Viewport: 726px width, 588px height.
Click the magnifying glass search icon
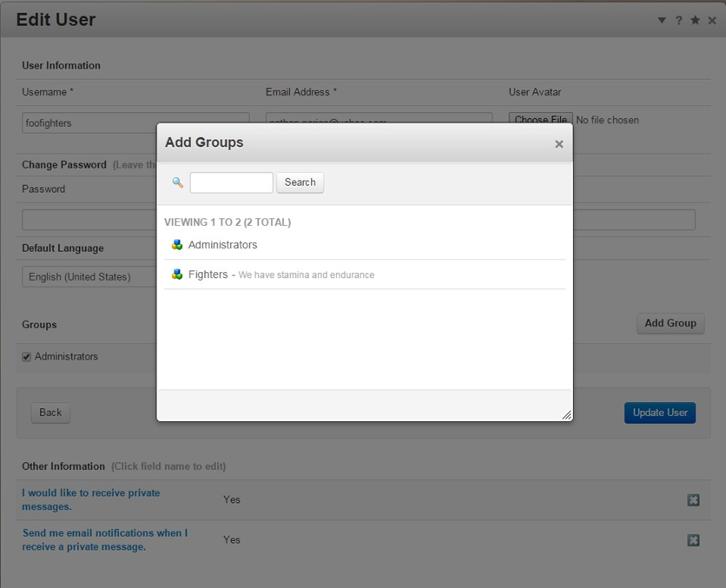178,182
